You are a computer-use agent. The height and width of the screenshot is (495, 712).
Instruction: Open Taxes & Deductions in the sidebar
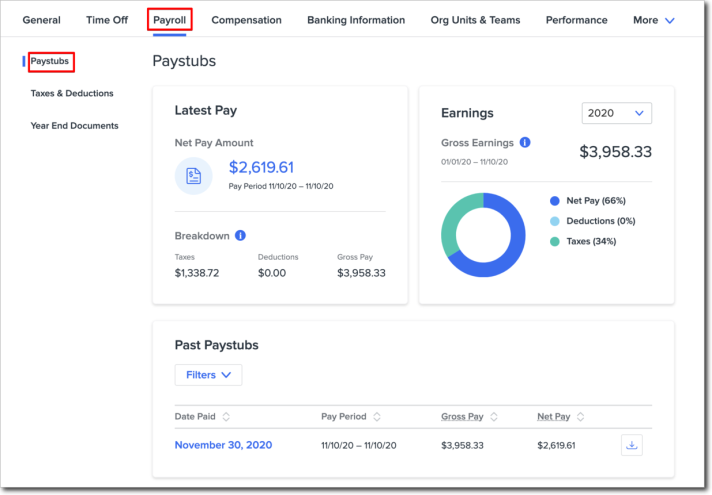[72, 93]
